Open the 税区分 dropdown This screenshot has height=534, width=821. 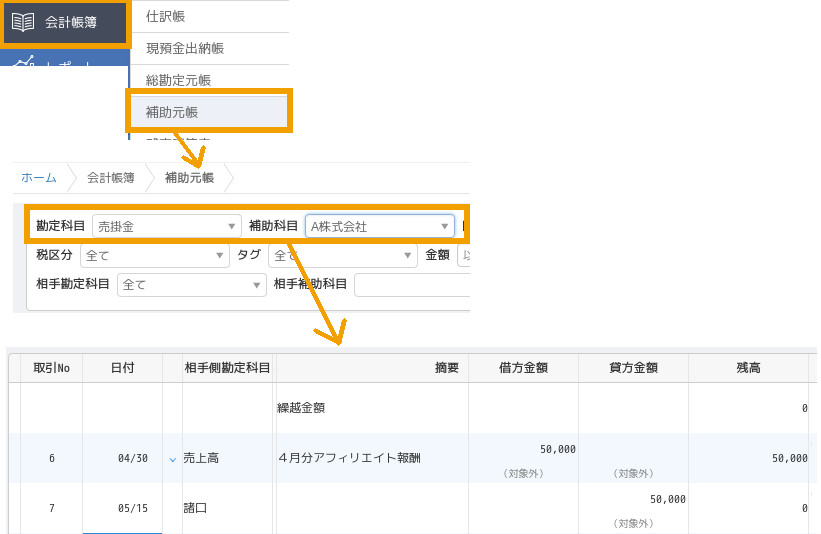click(154, 255)
